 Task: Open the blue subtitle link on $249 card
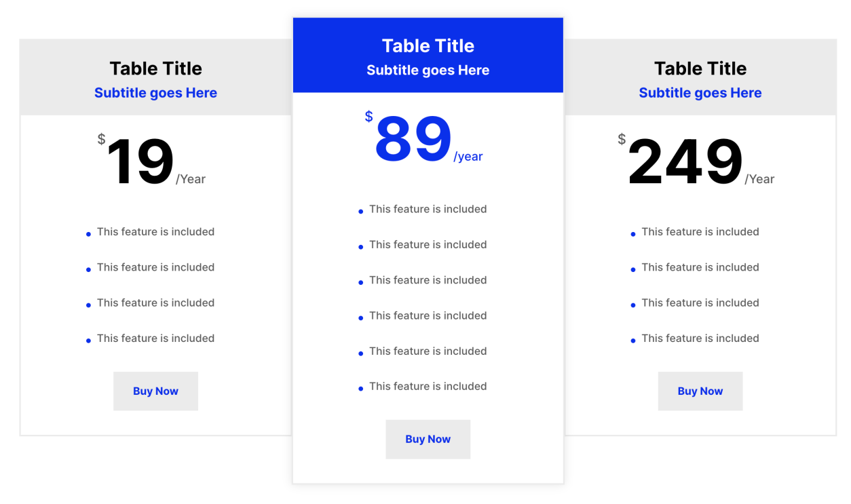pyautogui.click(x=700, y=93)
